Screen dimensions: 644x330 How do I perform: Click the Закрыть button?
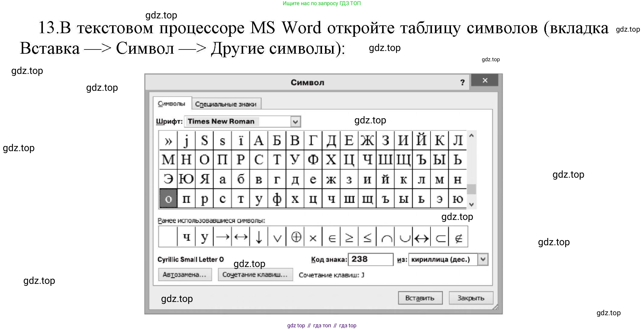[471, 298]
